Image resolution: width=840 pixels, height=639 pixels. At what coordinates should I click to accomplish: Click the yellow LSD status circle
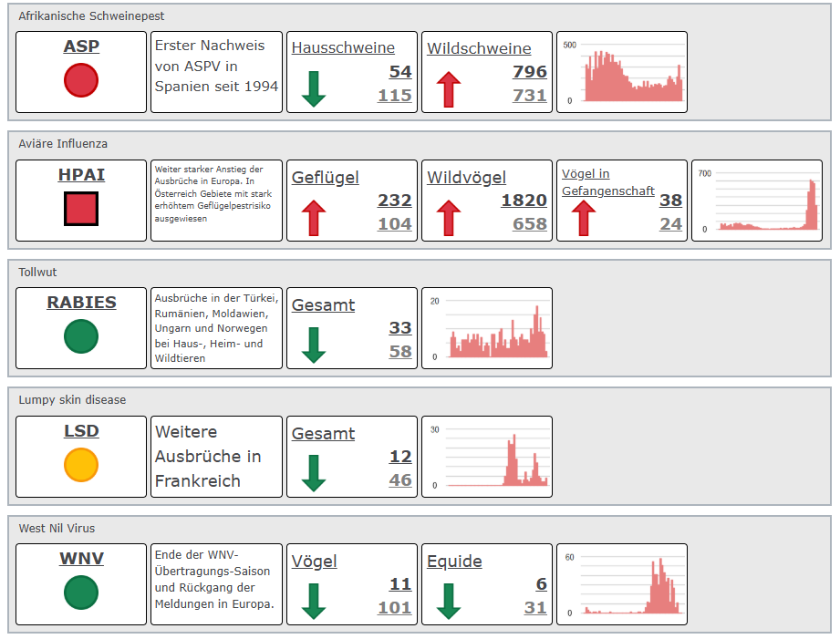click(x=81, y=465)
